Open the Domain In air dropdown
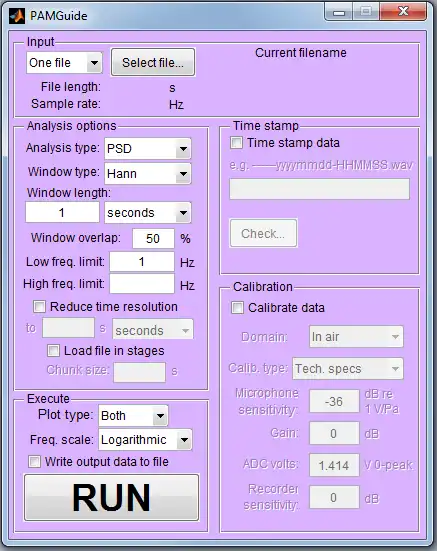Image resolution: width=437 pixels, height=551 pixels. 356,337
